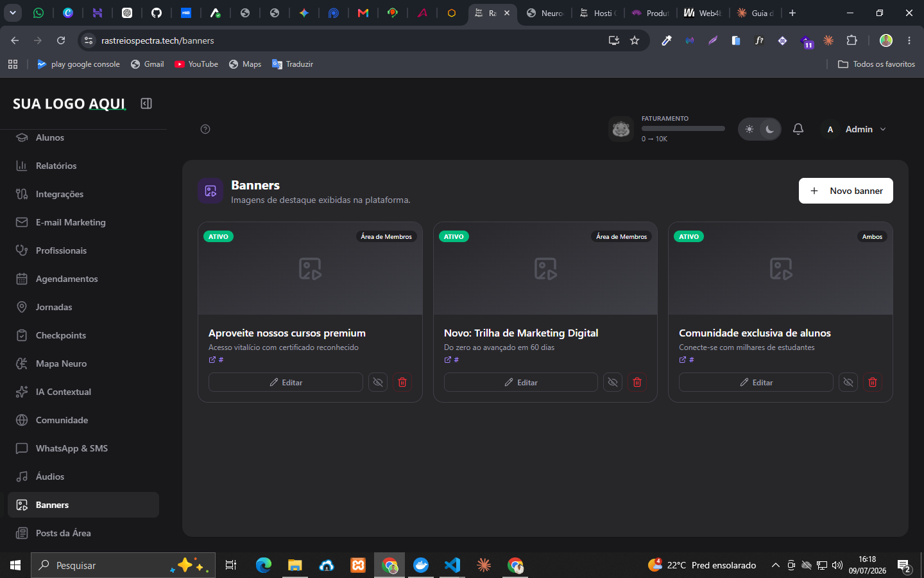Click the 'Comunidade exclusiva de alunos' image placeholder
Screen dimensions: 924x578
781,268
